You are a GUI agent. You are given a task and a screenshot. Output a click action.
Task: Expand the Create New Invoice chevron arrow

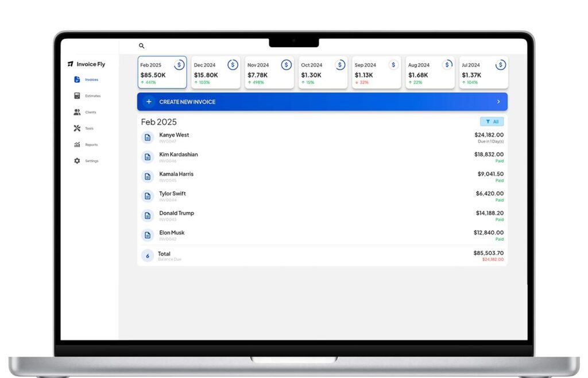pyautogui.click(x=499, y=101)
